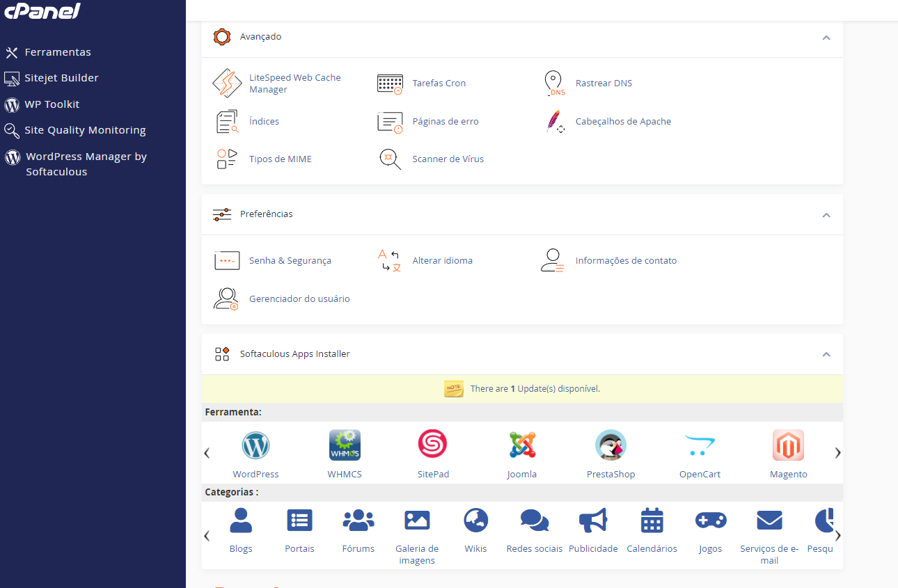Show next items in Categorias carousel
This screenshot has width=898, height=588.
pyautogui.click(x=837, y=536)
